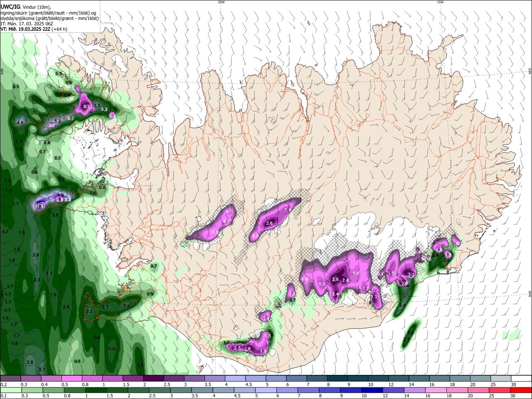The image size is (532, 399).
Task: Pick the violet 12 swatch on lower scale
Action: pyautogui.click(x=393, y=390)
